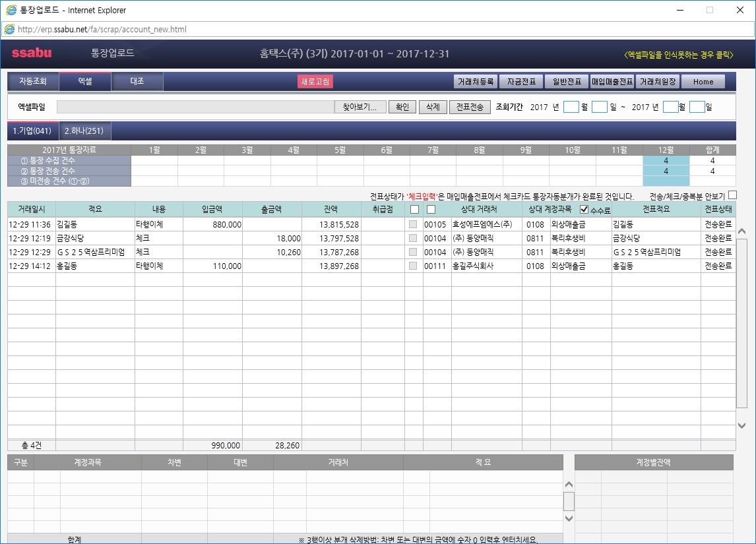Viewport: 756px width, 544px height.
Task: Open 거래처등록
Action: tap(476, 81)
